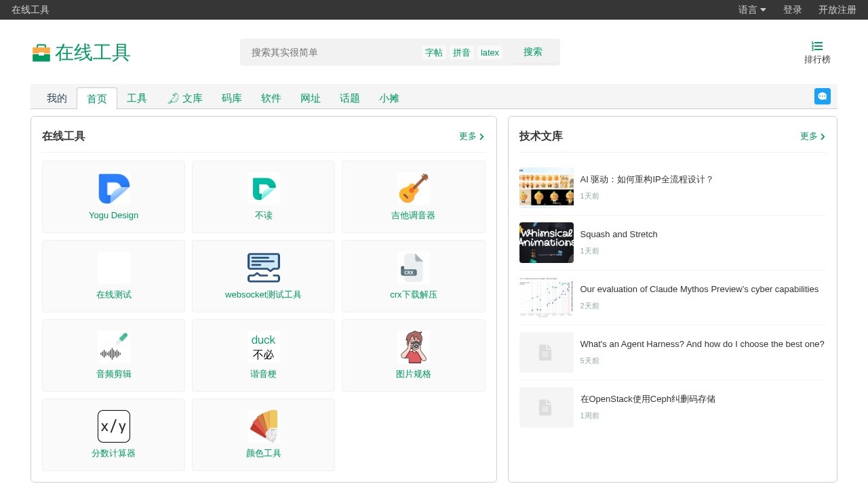868x488 pixels.
Task: Launch the 颜色工具 color tool
Action: (x=263, y=434)
